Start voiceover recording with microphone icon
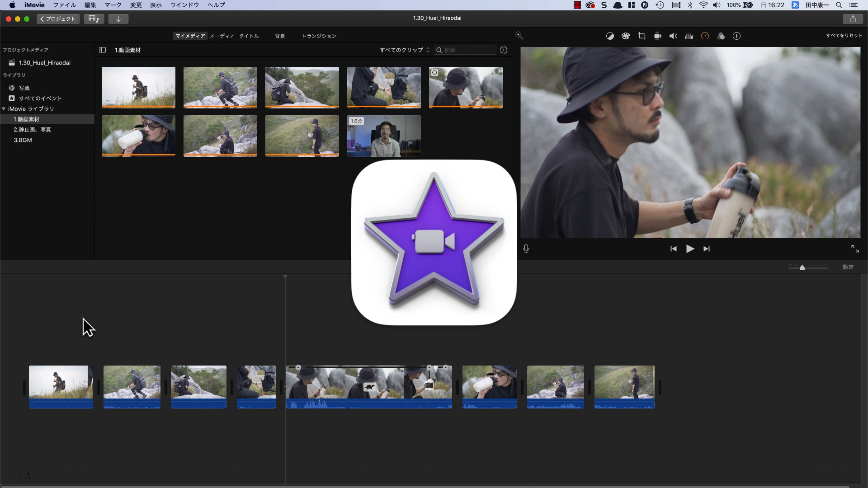The image size is (868, 488). (x=526, y=249)
